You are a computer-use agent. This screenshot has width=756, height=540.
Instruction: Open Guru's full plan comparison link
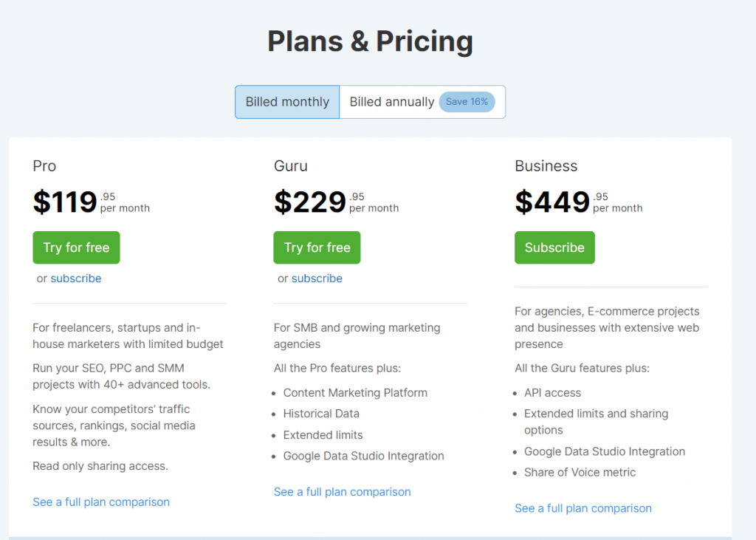point(342,491)
